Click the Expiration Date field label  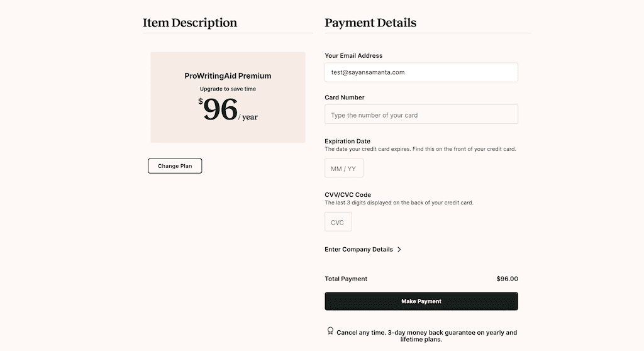pos(347,141)
